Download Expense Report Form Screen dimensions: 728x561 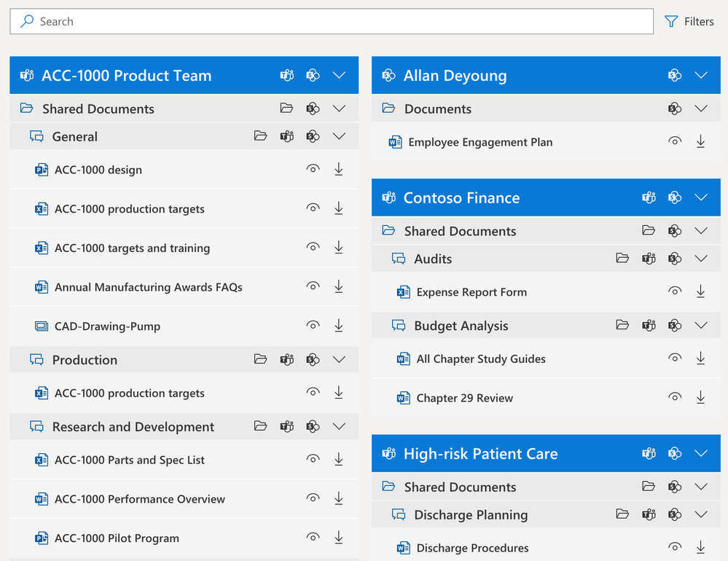(x=700, y=292)
